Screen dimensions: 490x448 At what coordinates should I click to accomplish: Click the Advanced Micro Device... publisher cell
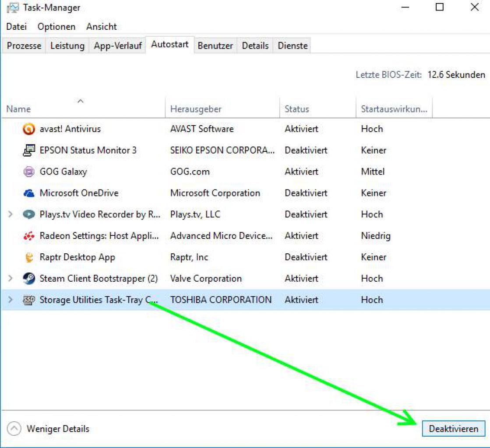coord(221,236)
